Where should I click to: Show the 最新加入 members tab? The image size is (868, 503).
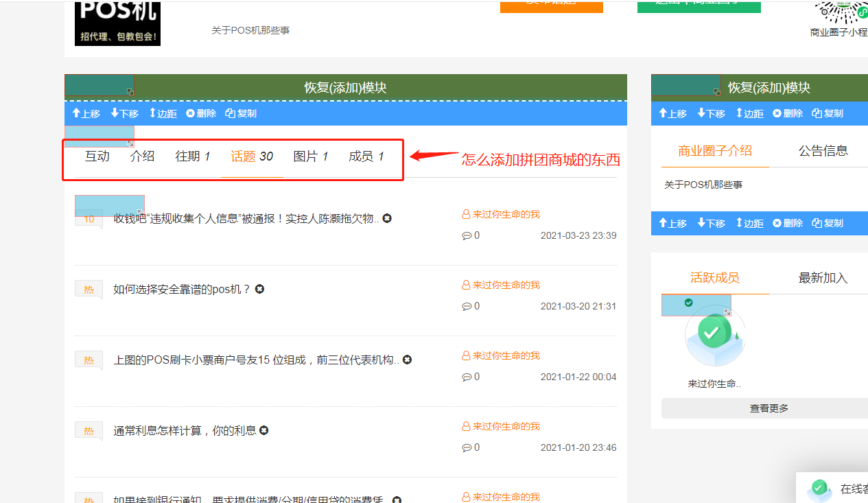click(x=823, y=278)
